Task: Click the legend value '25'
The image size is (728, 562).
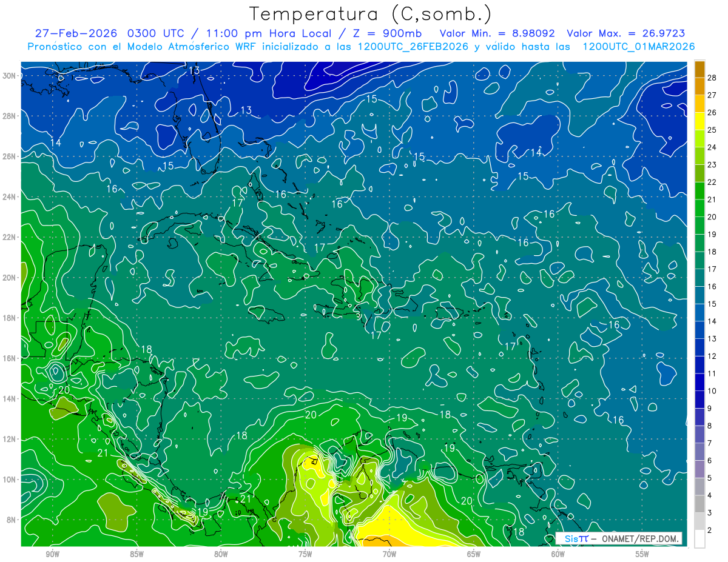Action: pyautogui.click(x=712, y=130)
